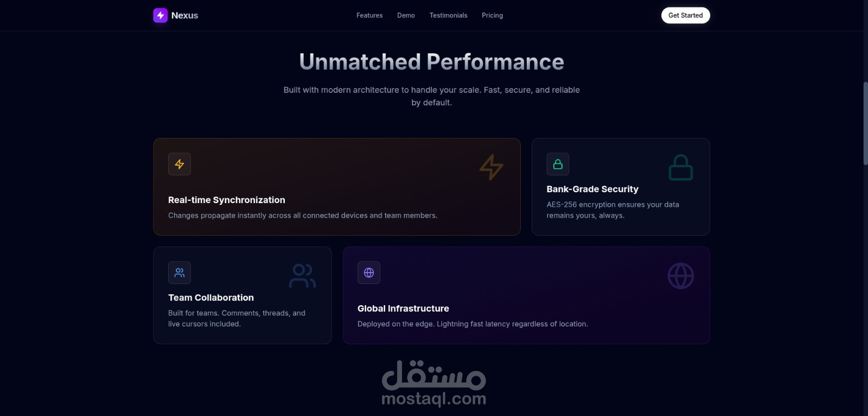868x416 pixels.
Task: Open the Features nav link
Action: pyautogui.click(x=369, y=15)
